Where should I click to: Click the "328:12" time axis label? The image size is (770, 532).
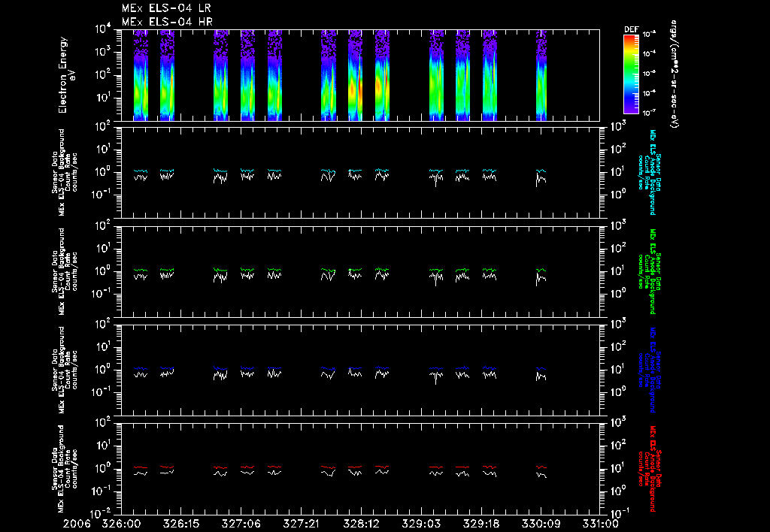pyautogui.click(x=360, y=524)
